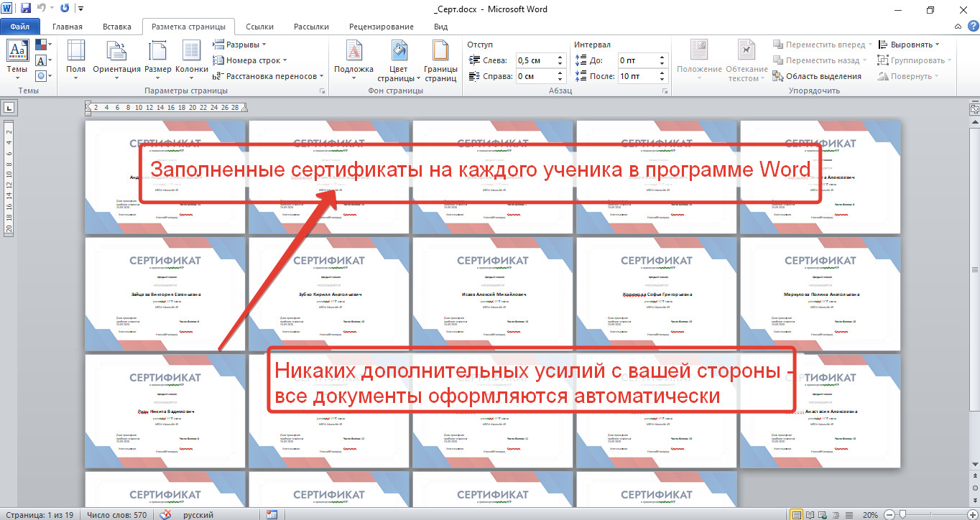This screenshot has height=520, width=980.
Task: Open the Рецензирование ribbon tab
Action: point(381,27)
